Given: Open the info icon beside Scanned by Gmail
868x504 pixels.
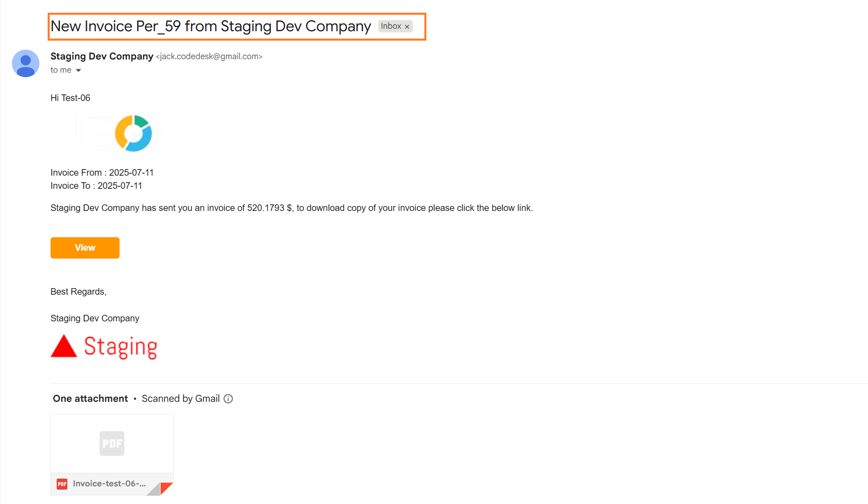Looking at the screenshot, I should (228, 399).
